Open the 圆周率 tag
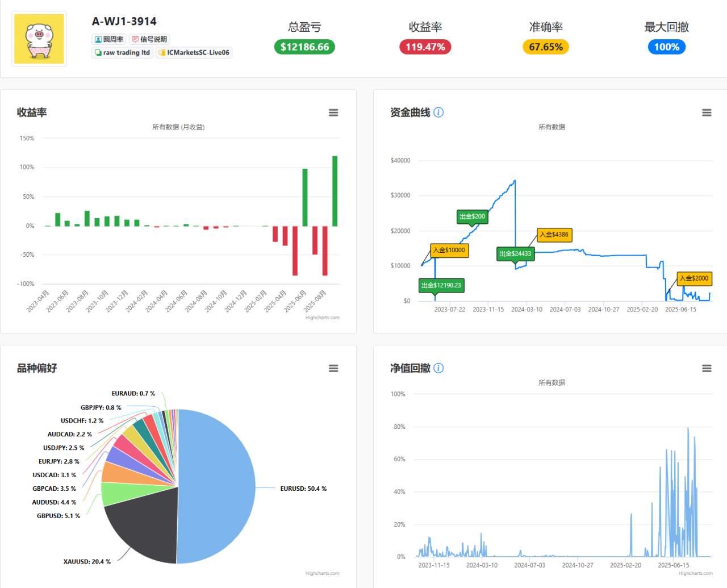The width and height of the screenshot is (727, 588). [x=108, y=39]
